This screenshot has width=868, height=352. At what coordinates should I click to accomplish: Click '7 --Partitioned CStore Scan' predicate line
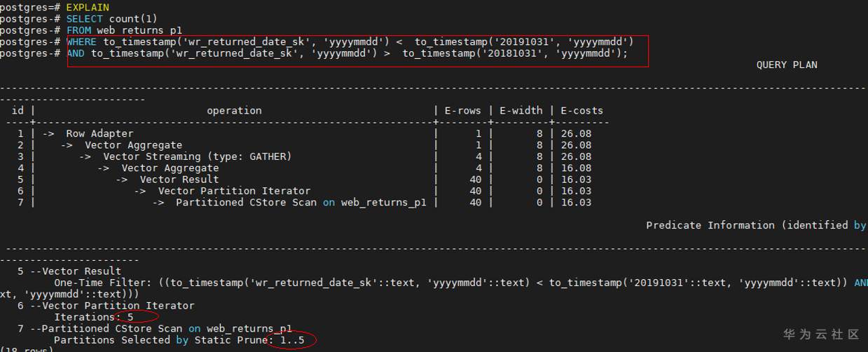[155, 328]
